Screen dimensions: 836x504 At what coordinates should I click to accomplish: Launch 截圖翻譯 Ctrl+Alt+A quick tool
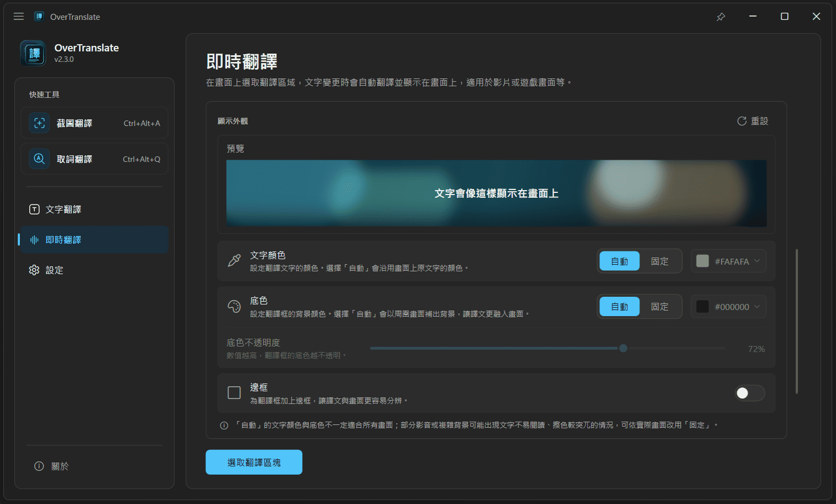(94, 123)
